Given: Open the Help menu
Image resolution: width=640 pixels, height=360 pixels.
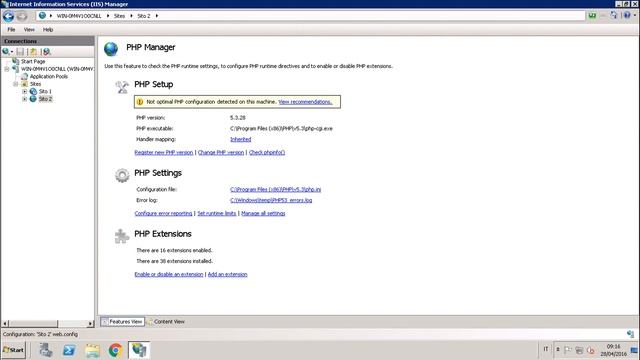Looking at the screenshot, I should tap(48, 29).
